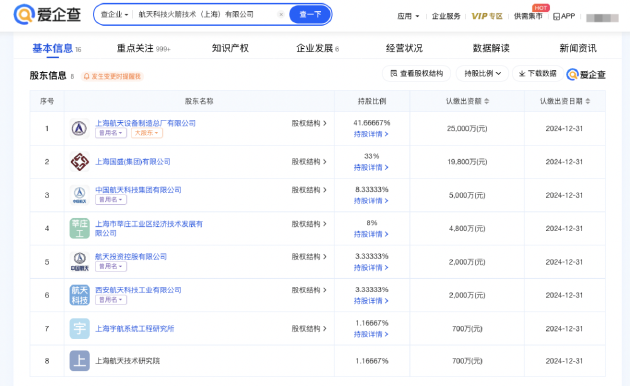
Task: Click 航天投资控股 company logo
Action: pos(80,262)
